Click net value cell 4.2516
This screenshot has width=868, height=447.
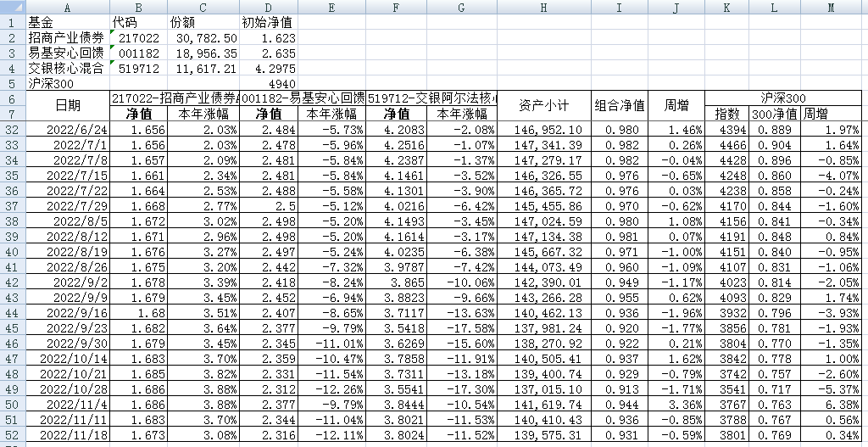click(397, 145)
